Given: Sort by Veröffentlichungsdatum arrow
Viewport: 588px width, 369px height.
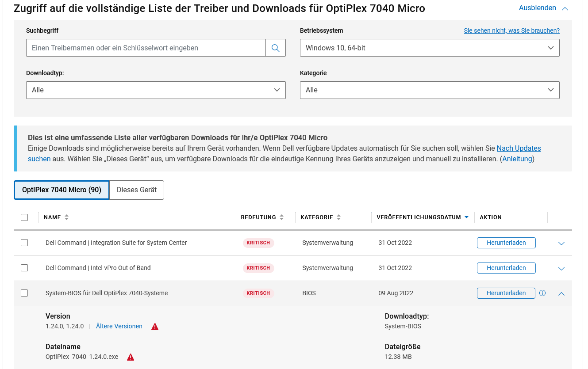Looking at the screenshot, I should point(466,217).
